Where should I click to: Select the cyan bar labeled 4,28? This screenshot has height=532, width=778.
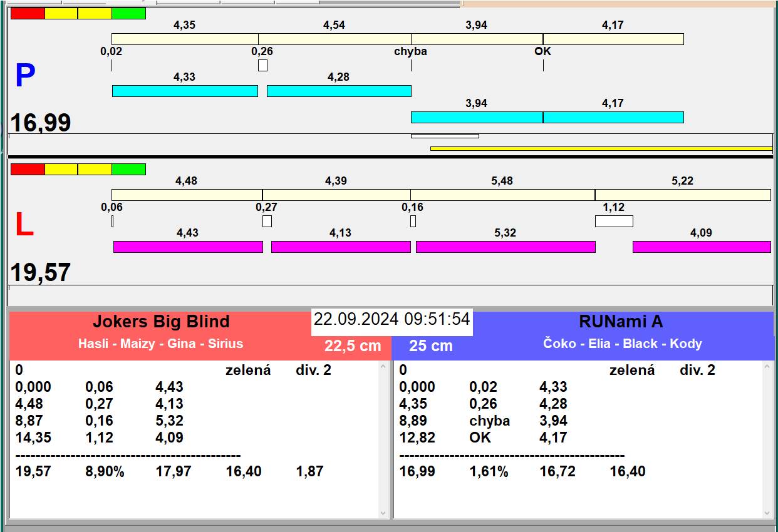339,91
